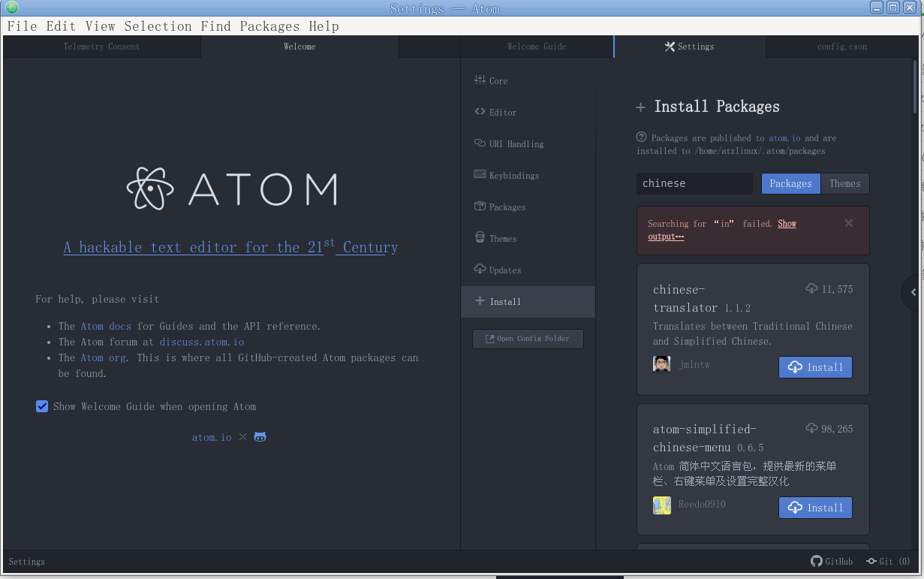Screen dimensions: 924x579
Task: Open the Updates settings section
Action: click(528, 270)
